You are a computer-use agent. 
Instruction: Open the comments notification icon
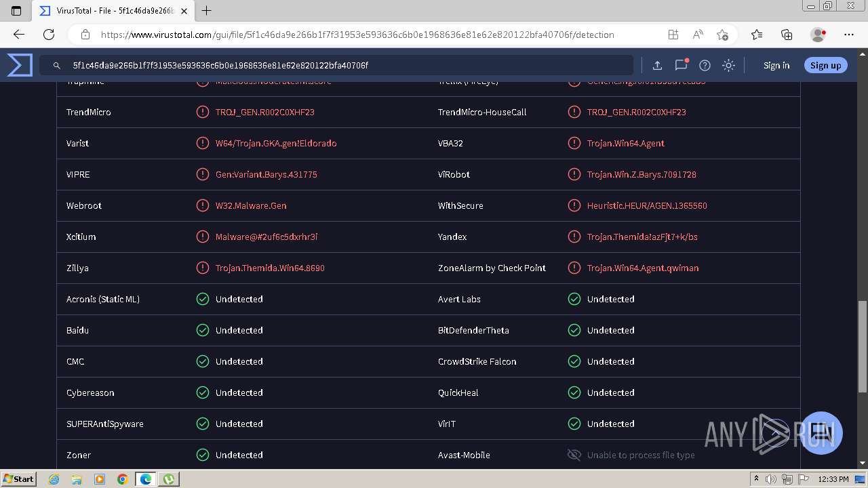(681, 65)
